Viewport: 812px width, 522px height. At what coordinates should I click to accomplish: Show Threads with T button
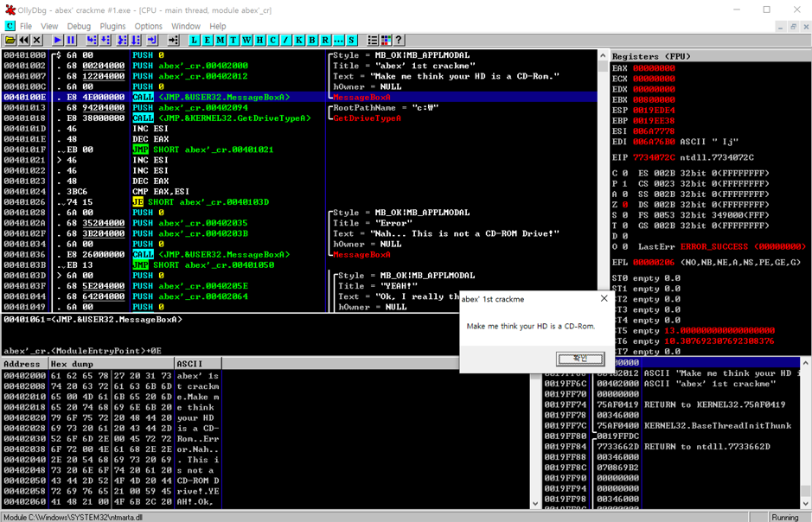coord(233,40)
